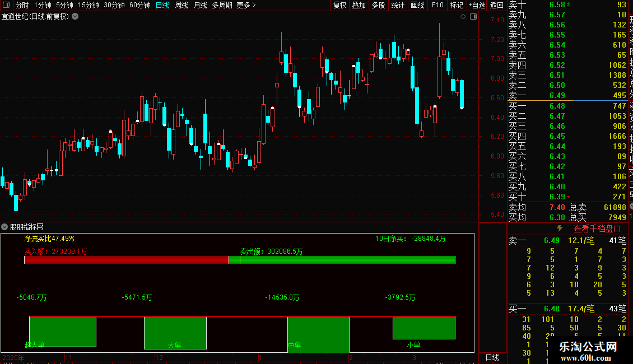Select the 30分钟 period
This screenshot has width=633, height=364.
[114, 5]
